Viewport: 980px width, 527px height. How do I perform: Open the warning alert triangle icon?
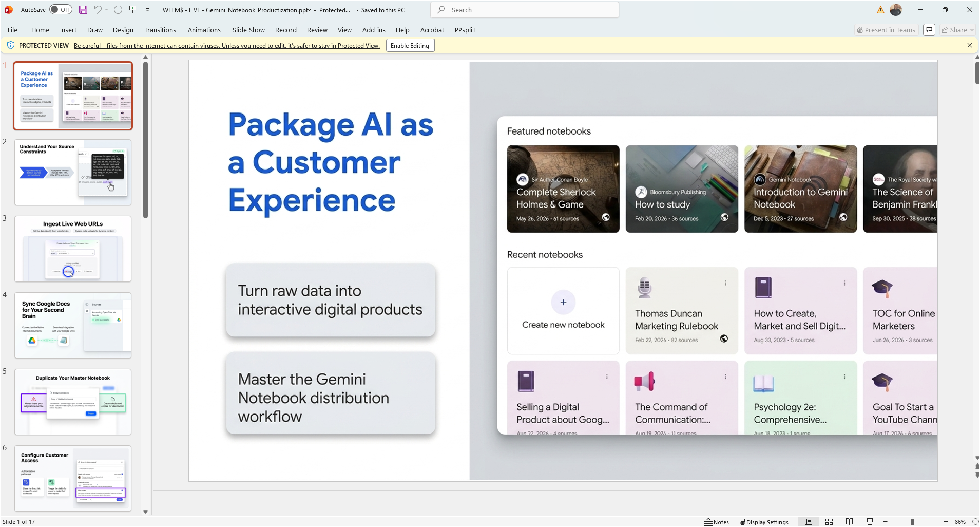(x=880, y=10)
